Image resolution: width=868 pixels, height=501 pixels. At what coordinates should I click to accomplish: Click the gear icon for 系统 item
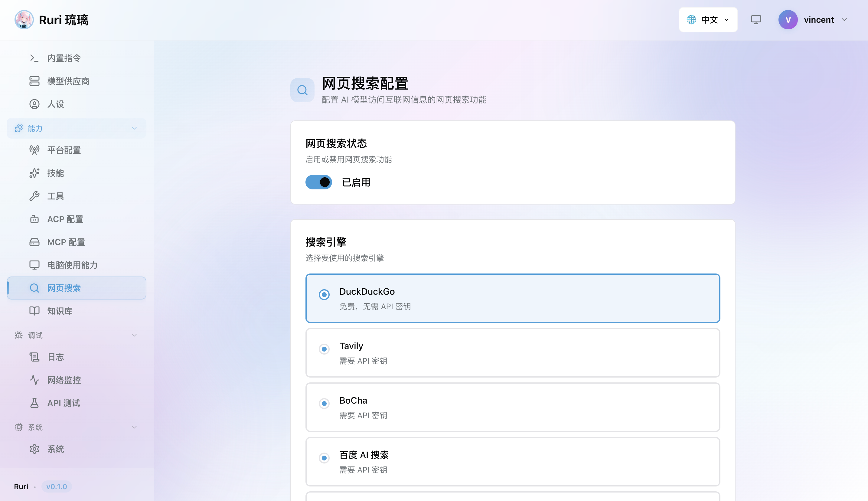tap(34, 449)
